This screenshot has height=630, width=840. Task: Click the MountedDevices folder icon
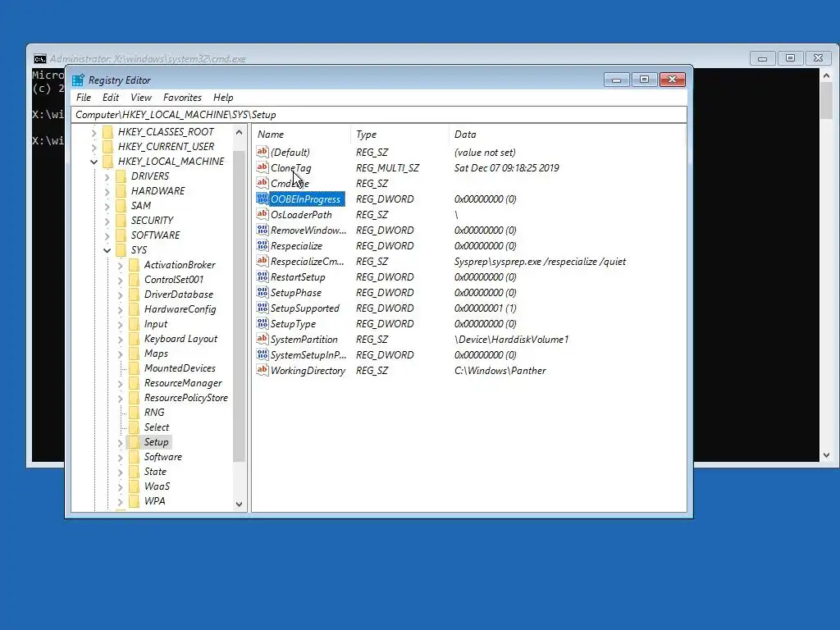tap(135, 368)
